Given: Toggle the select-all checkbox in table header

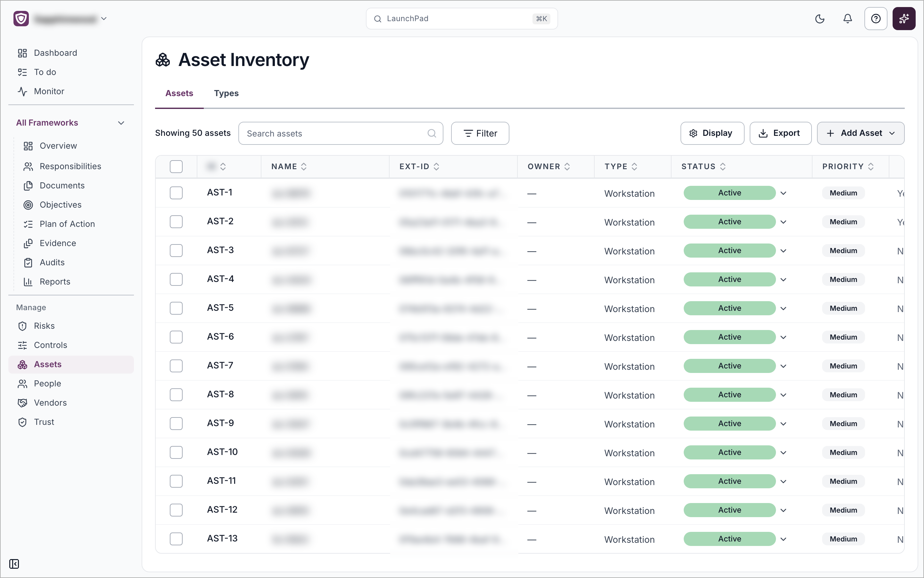Looking at the screenshot, I should [x=176, y=167].
